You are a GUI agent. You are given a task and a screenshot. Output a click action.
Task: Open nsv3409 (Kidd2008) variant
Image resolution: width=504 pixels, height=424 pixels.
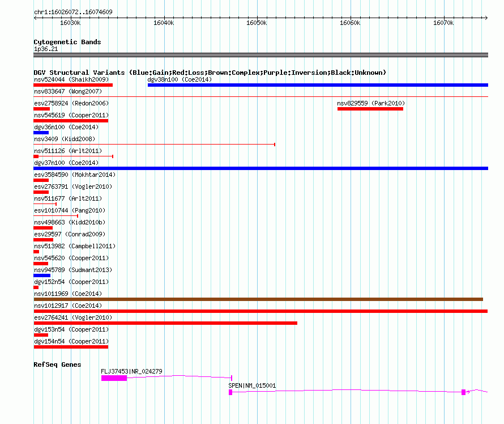tap(65, 139)
